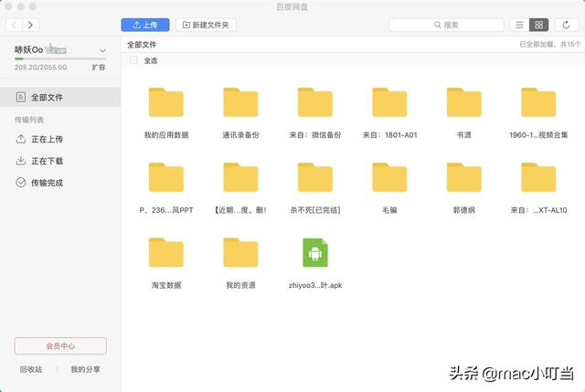Screen dimensions: 585x392
Task: Click the 205.2G/2055.0G storage text
Action: pos(40,67)
